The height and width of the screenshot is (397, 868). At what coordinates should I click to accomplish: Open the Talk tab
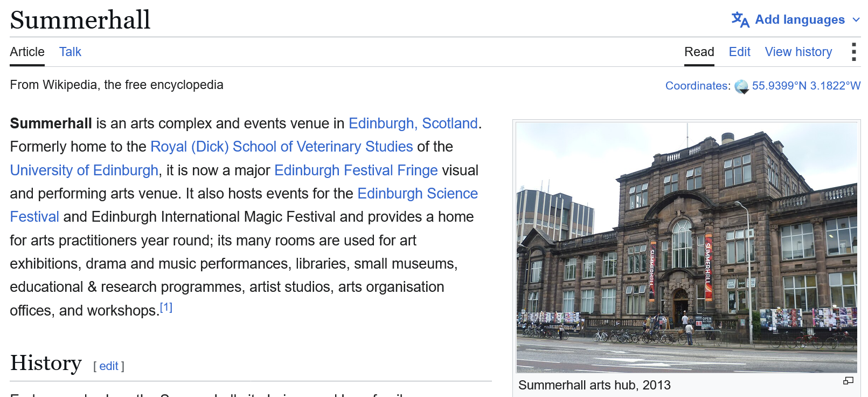[70, 52]
